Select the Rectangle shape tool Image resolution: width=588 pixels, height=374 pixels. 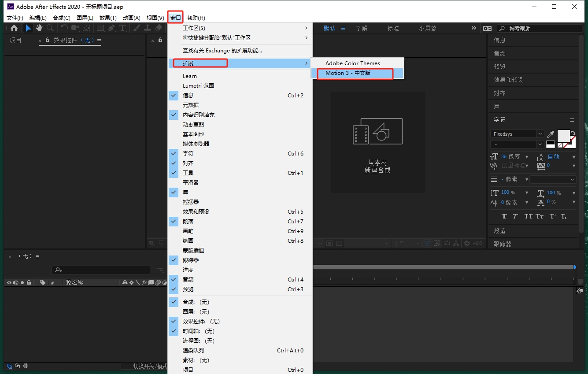point(100,28)
